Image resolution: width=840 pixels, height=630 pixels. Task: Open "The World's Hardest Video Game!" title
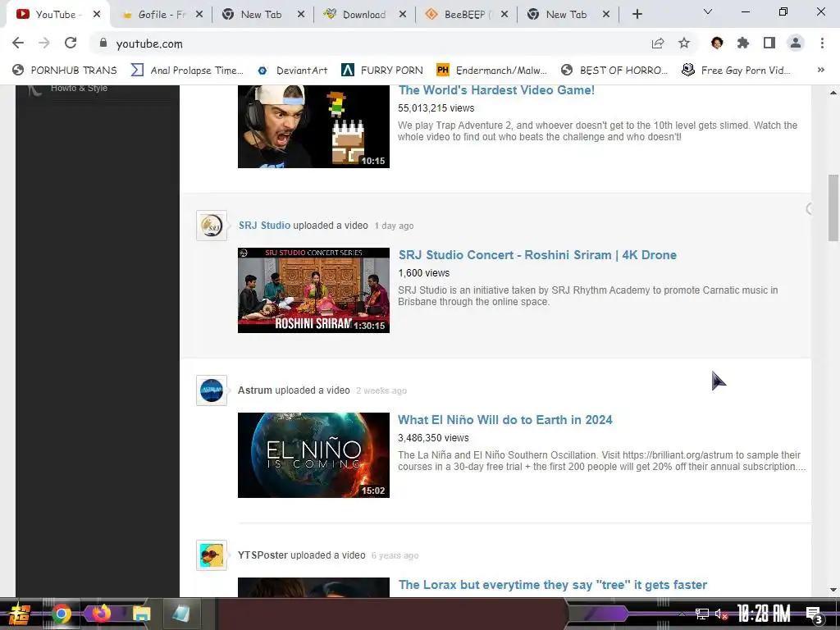(496, 90)
